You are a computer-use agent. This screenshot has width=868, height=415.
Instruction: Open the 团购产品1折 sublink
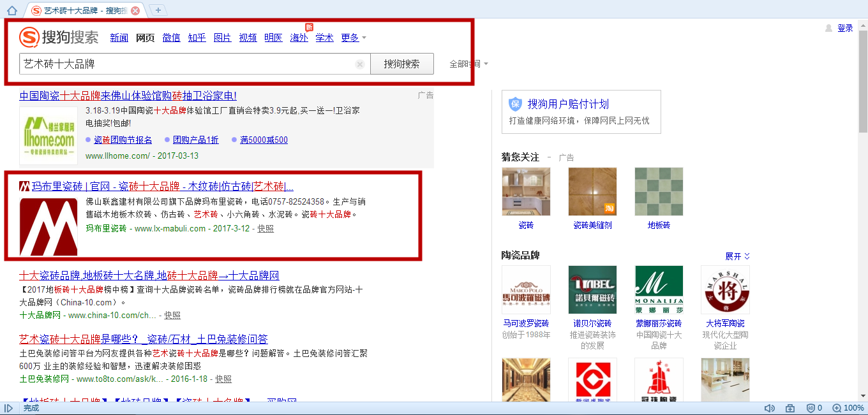click(x=195, y=140)
